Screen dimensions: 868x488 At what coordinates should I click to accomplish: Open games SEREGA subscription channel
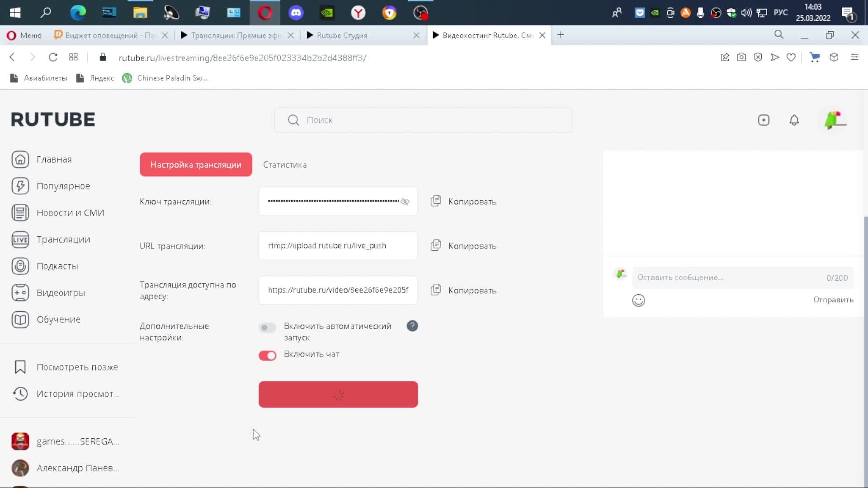click(x=66, y=441)
